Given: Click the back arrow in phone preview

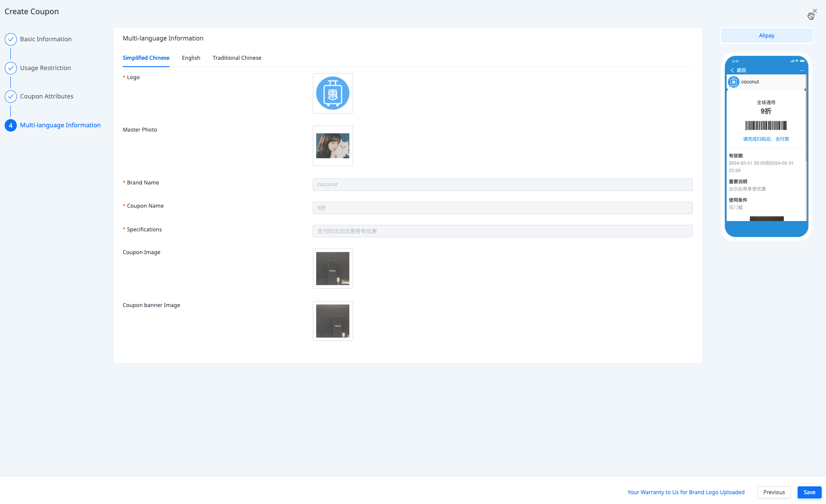Looking at the screenshot, I should pyautogui.click(x=732, y=70).
